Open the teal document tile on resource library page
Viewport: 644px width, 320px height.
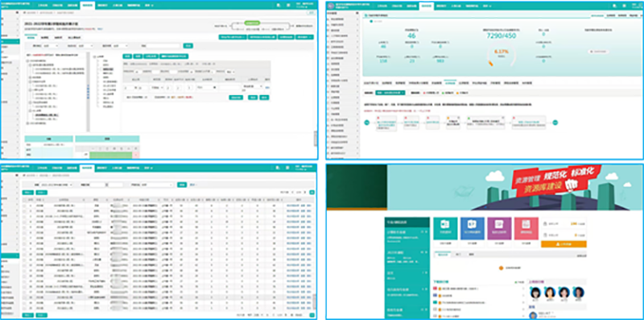pos(445,228)
